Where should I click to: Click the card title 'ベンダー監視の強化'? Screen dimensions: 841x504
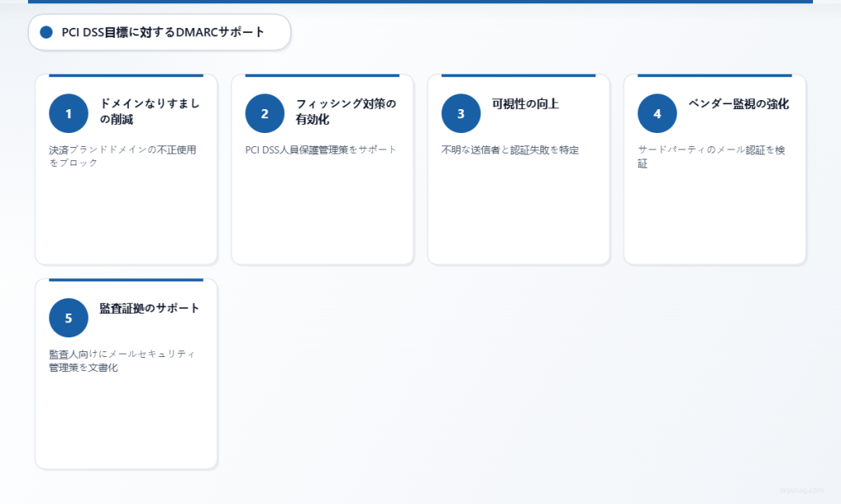[x=738, y=104]
